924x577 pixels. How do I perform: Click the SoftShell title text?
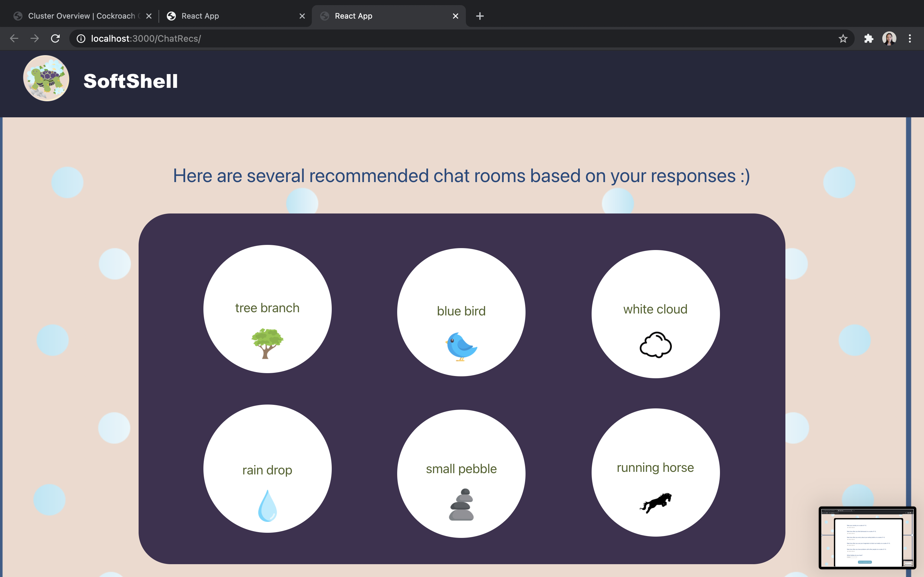[x=131, y=81]
